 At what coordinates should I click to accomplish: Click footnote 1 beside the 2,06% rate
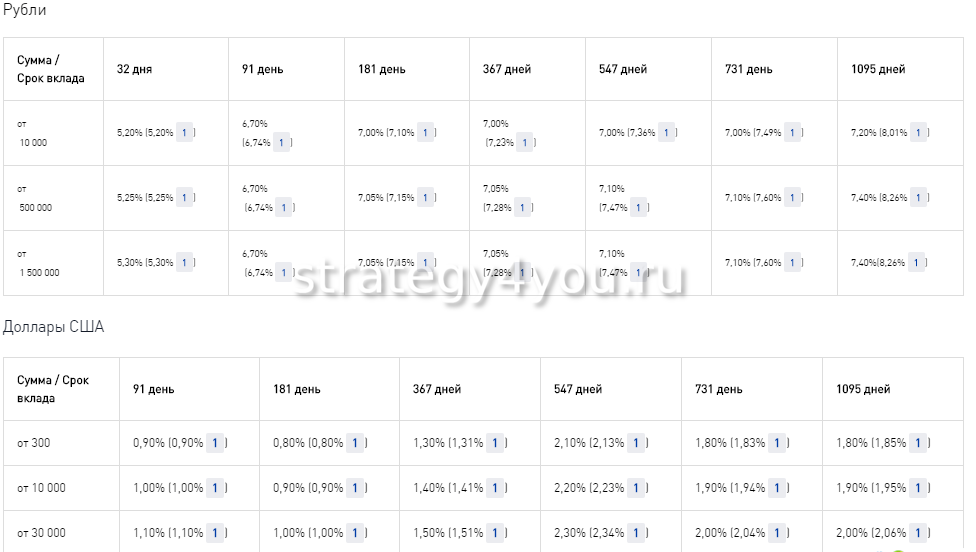click(918, 533)
